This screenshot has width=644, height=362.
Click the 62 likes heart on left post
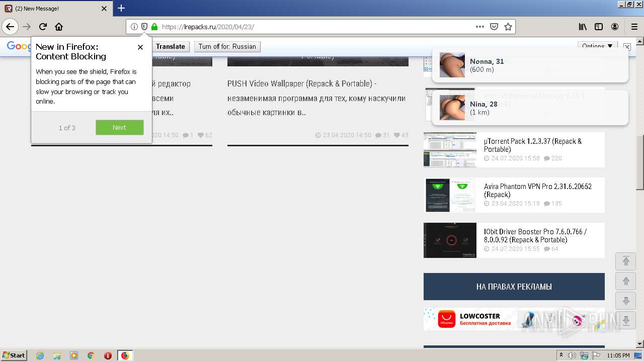(205, 135)
